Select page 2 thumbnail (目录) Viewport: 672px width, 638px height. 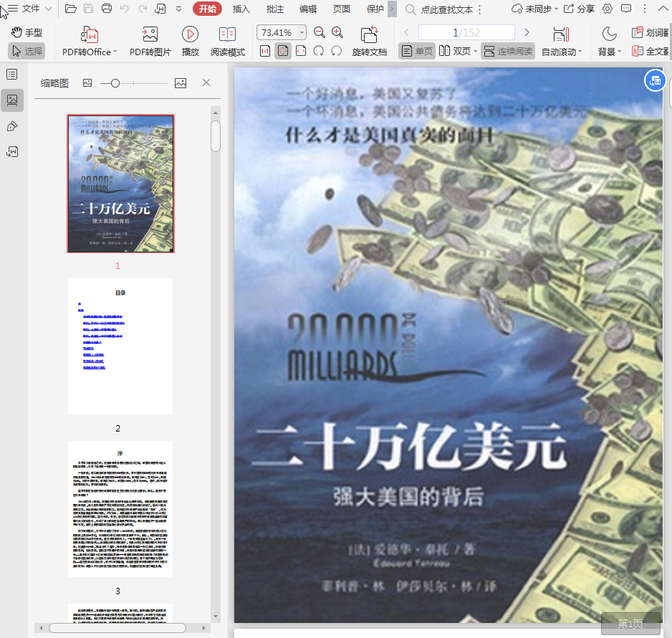pyautogui.click(x=120, y=346)
